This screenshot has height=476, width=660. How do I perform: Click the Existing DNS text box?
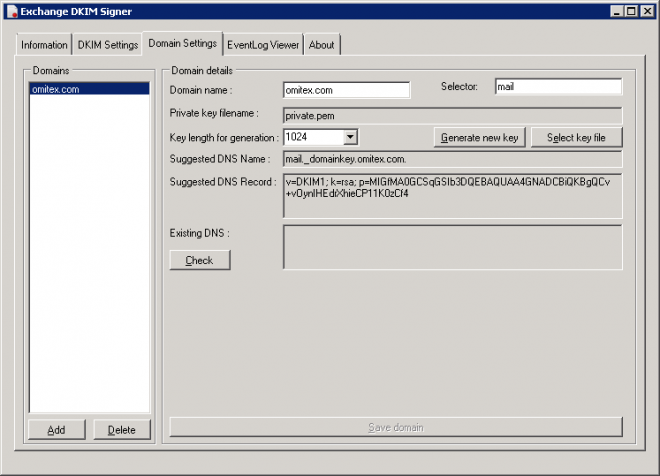[452, 247]
